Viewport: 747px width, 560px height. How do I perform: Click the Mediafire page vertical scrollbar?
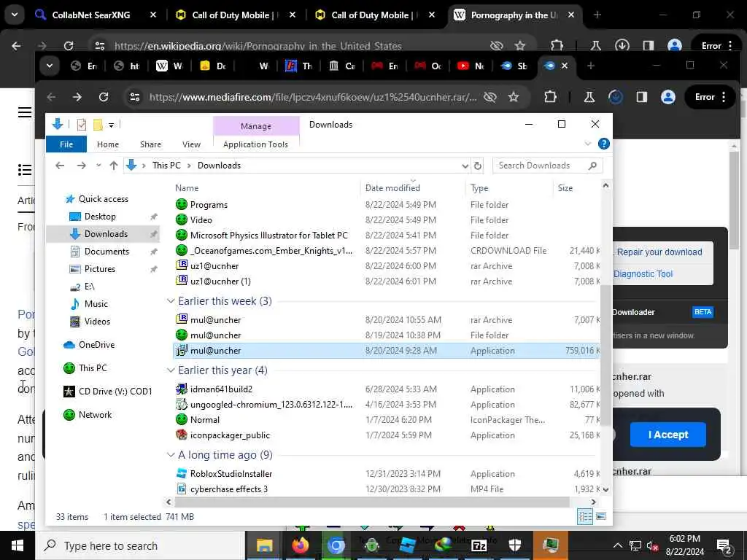click(x=734, y=200)
